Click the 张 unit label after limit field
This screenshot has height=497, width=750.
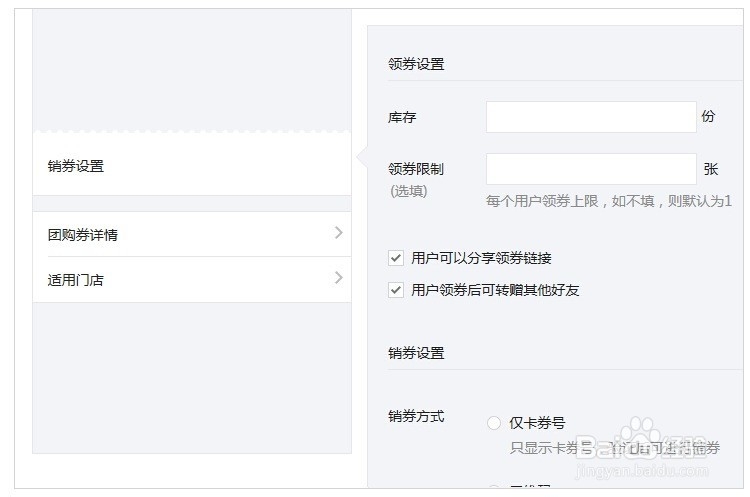(x=711, y=169)
